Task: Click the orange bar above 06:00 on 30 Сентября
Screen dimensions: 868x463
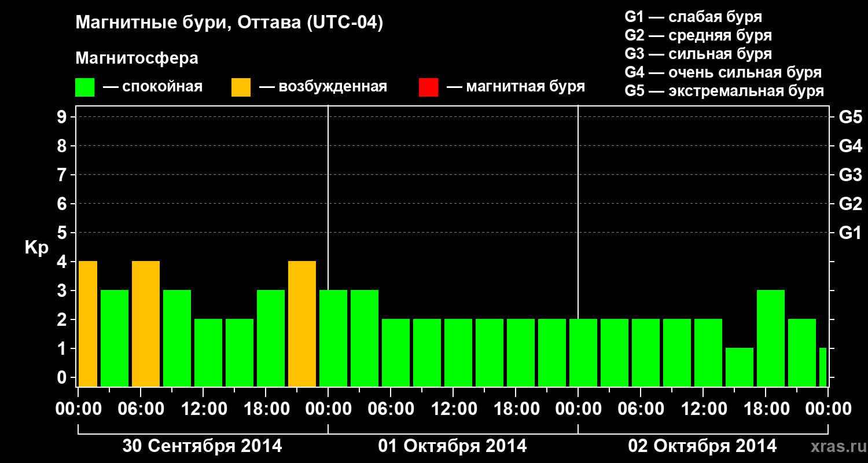Action: pos(146,324)
